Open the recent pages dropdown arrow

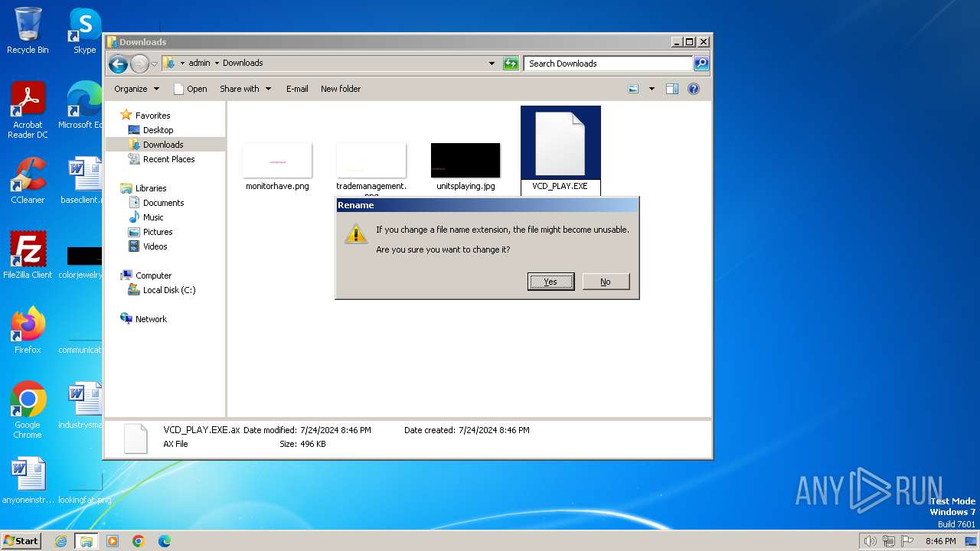coord(154,64)
